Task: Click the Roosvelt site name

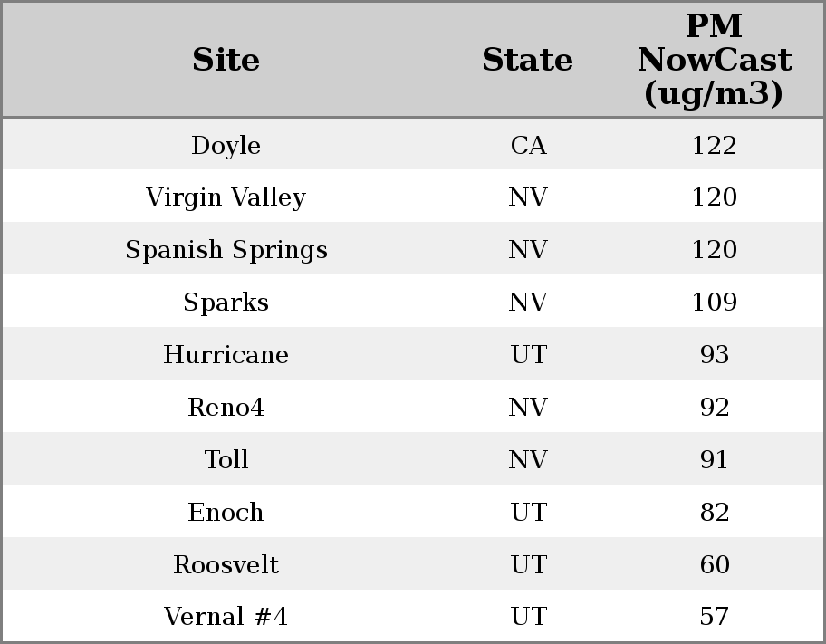Action: point(226,565)
